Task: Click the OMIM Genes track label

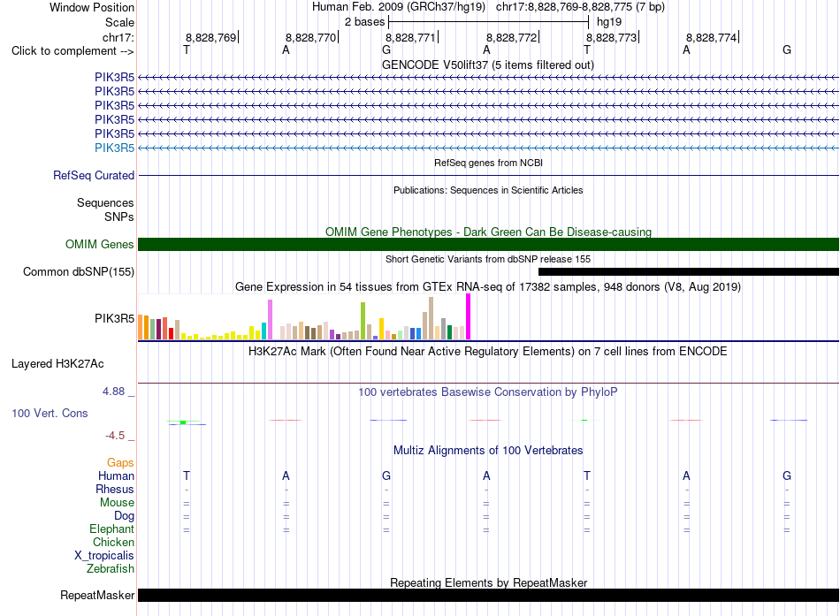Action: (x=99, y=244)
